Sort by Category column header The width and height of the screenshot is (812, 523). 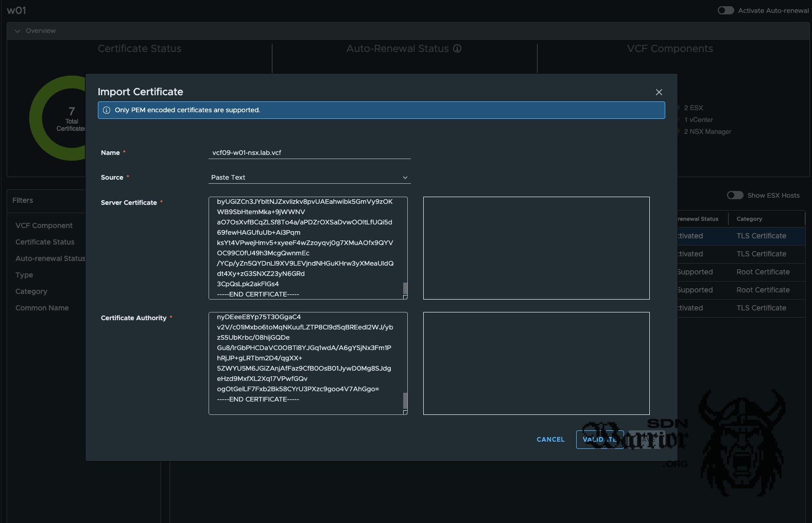(749, 219)
